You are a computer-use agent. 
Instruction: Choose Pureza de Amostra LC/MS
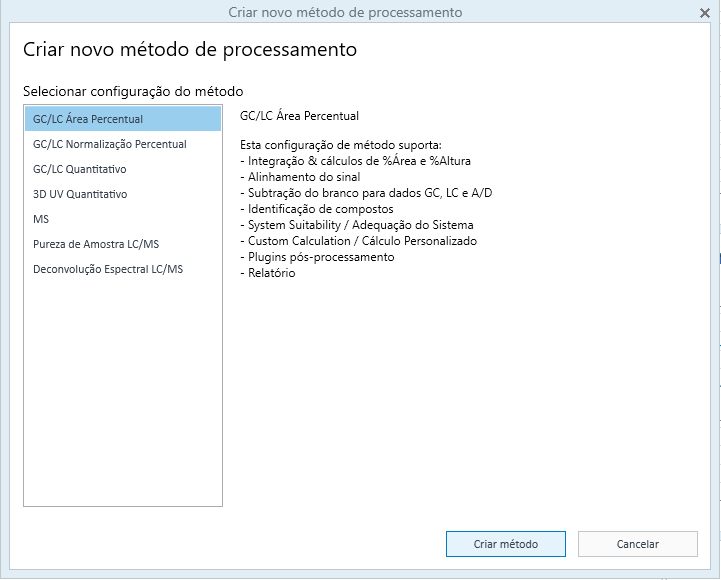(x=123, y=244)
